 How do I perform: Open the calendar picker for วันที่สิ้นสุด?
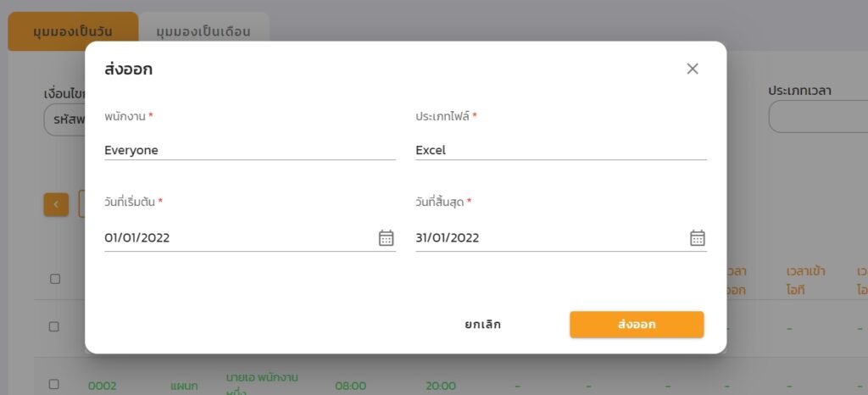coord(698,238)
